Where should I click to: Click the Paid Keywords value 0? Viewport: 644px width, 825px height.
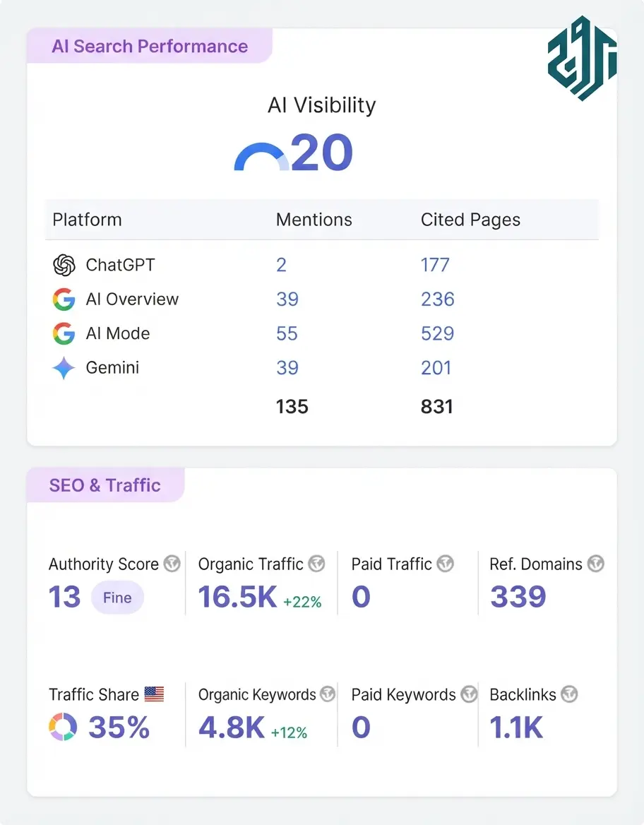(361, 727)
